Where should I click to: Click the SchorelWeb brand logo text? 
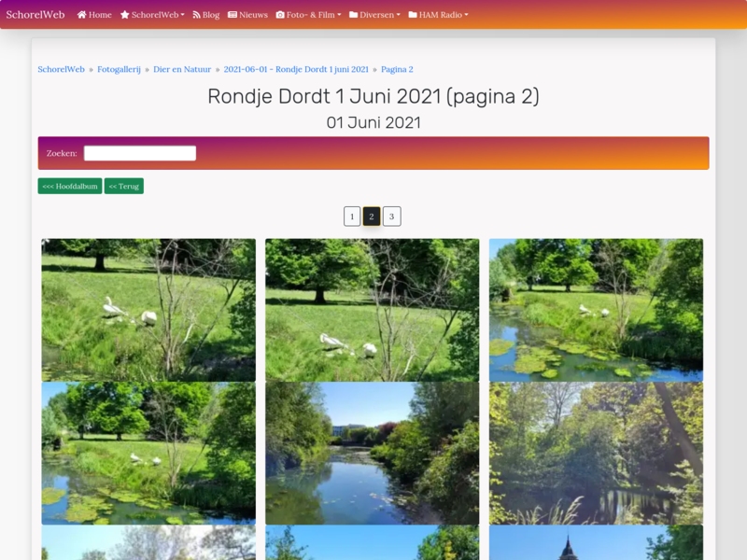(x=35, y=15)
